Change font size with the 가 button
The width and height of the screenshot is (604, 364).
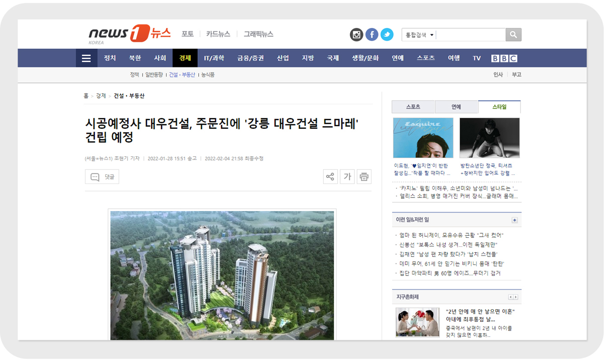[x=347, y=176]
